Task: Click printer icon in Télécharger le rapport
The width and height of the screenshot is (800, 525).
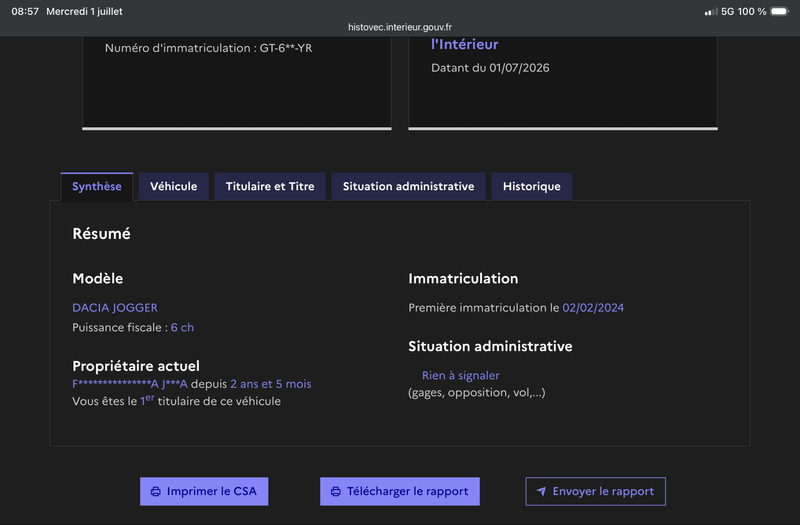Action: [x=336, y=491]
